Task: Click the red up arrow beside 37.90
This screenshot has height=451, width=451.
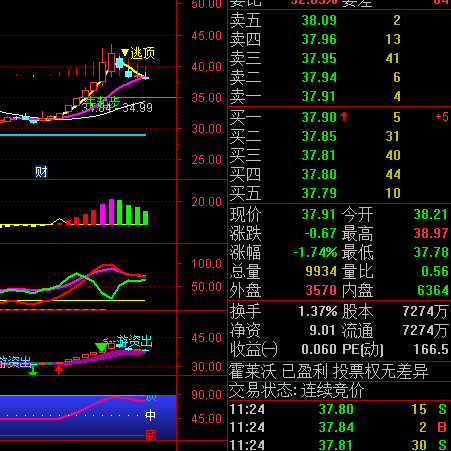Action: click(x=344, y=116)
